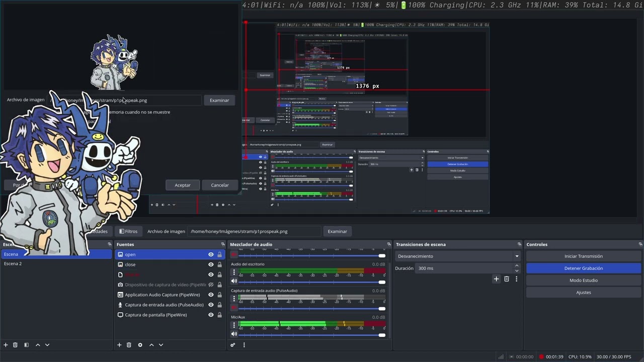Click the large character sprite in the preview
Screen dimensions: 644x362
pyautogui.click(x=69, y=173)
